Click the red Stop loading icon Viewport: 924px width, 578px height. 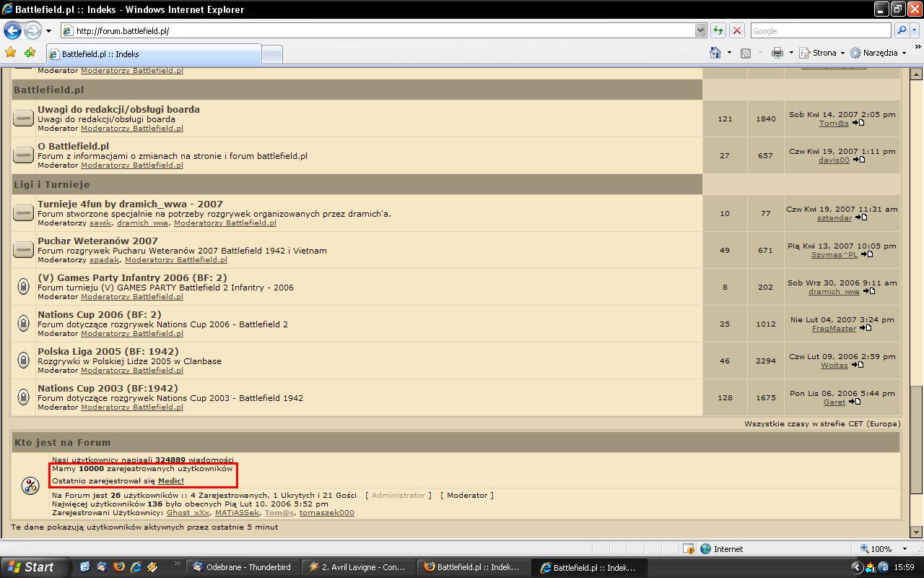(x=737, y=30)
